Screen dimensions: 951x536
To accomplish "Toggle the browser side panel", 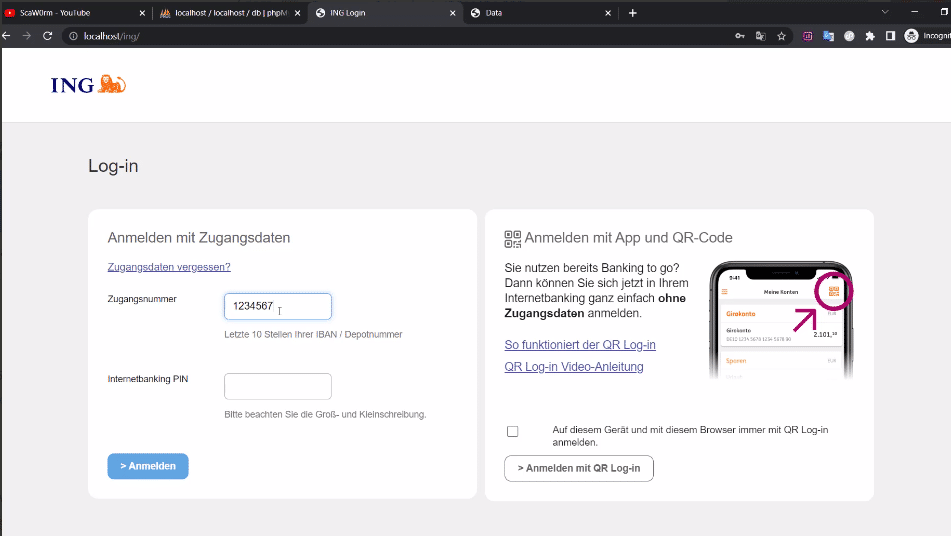I will click(x=890, y=36).
